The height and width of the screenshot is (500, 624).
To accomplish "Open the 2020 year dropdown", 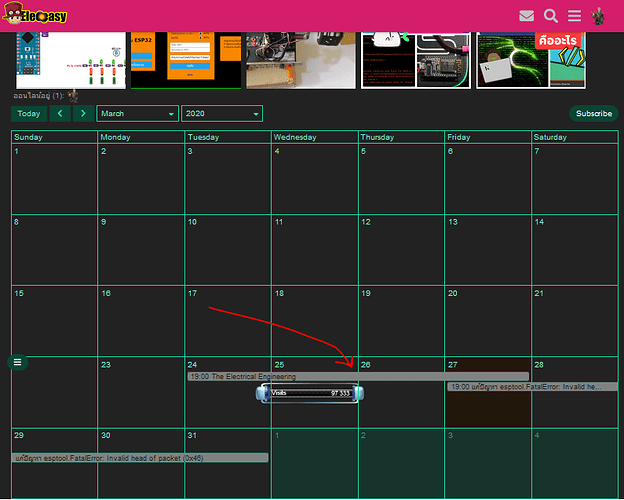I will point(222,113).
